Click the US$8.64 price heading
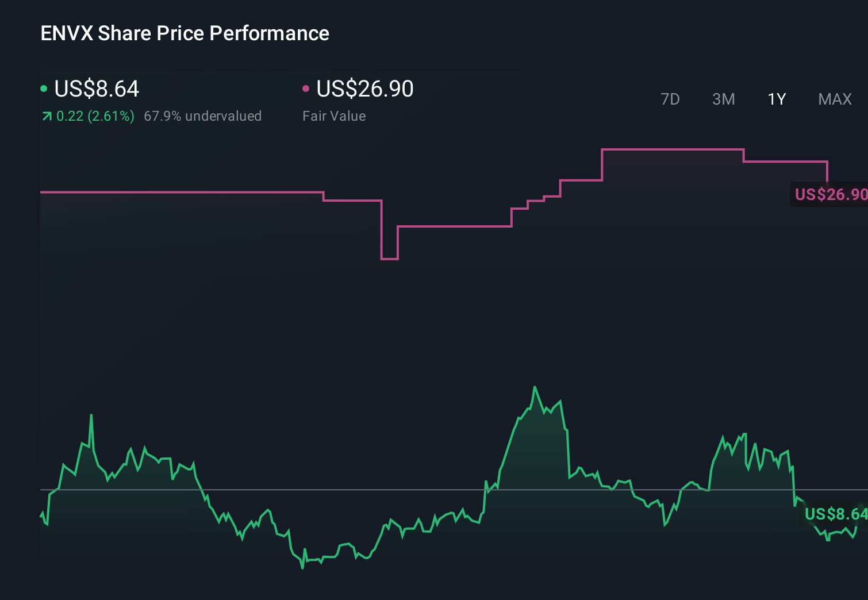 pos(95,89)
